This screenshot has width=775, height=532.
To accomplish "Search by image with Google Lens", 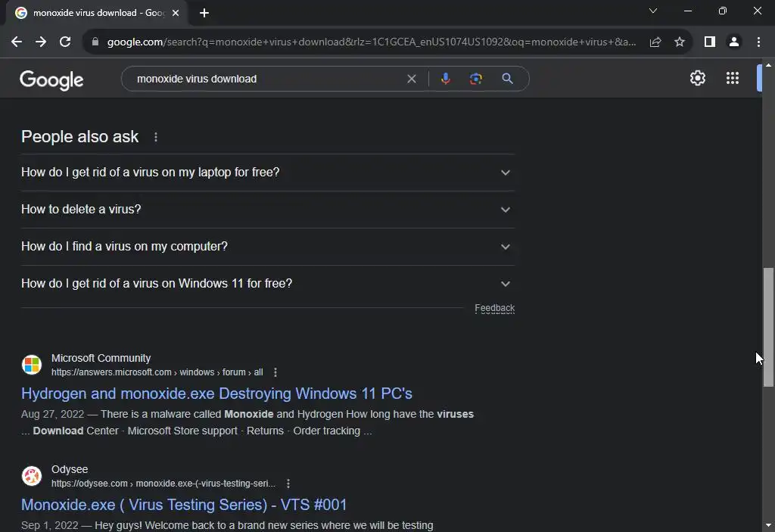I will tap(475, 79).
